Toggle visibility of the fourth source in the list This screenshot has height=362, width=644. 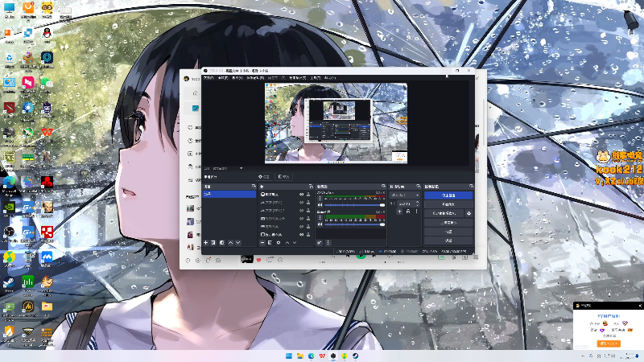301,219
